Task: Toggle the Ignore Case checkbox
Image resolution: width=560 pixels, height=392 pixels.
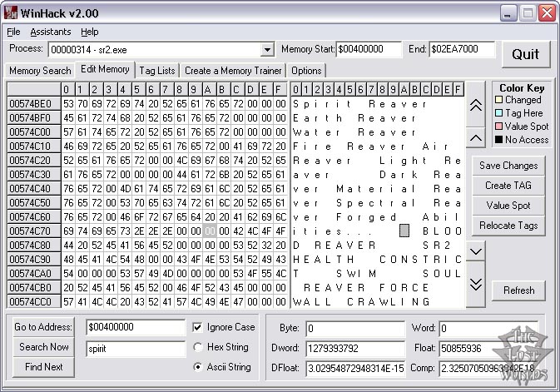Action: pos(197,327)
